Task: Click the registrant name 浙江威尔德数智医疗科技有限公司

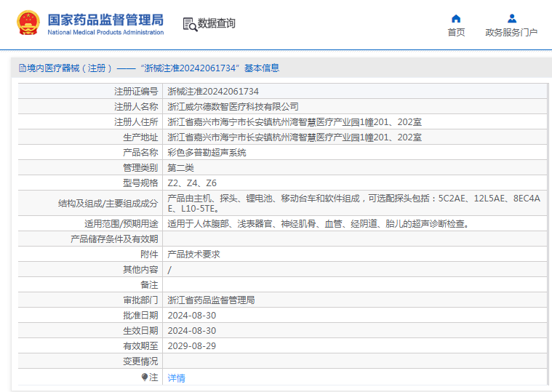Action: point(233,107)
